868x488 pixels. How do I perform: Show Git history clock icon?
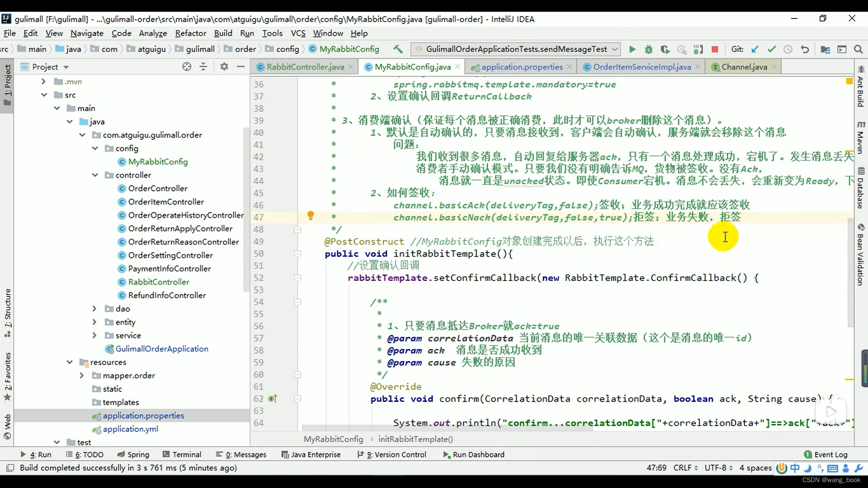point(788,49)
